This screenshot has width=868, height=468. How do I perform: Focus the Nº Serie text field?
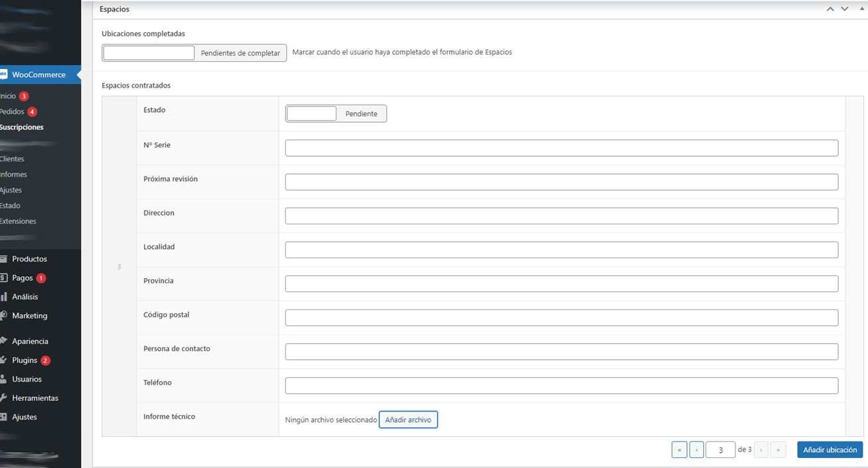tap(561, 148)
